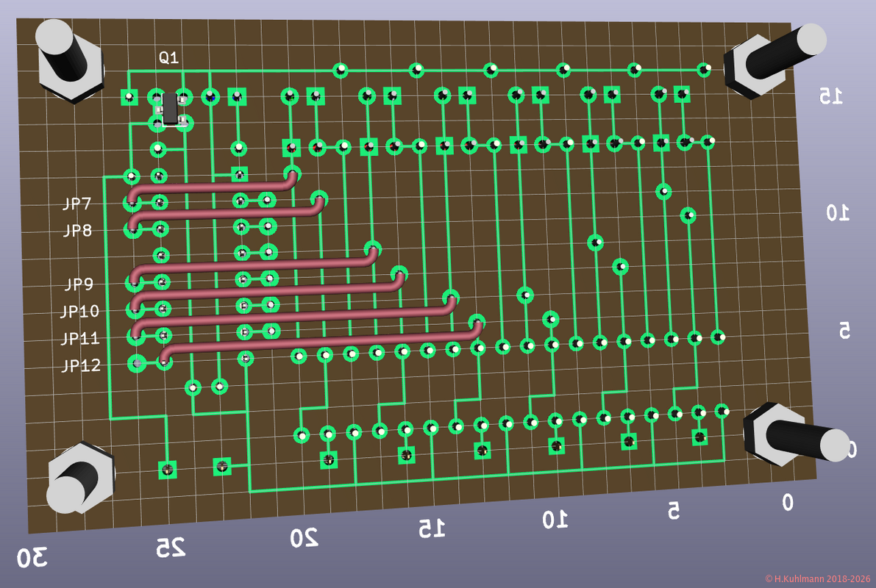Click the Q1 transistor label
This screenshot has width=876, height=588.
click(168, 57)
